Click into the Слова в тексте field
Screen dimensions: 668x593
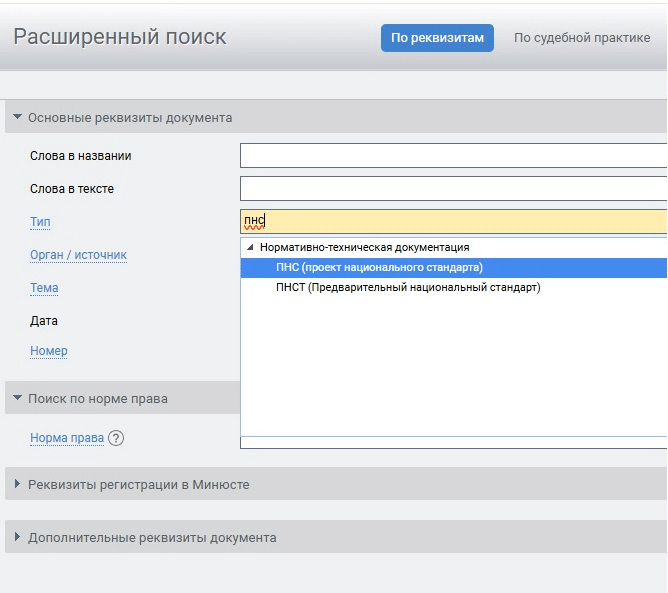pos(452,189)
